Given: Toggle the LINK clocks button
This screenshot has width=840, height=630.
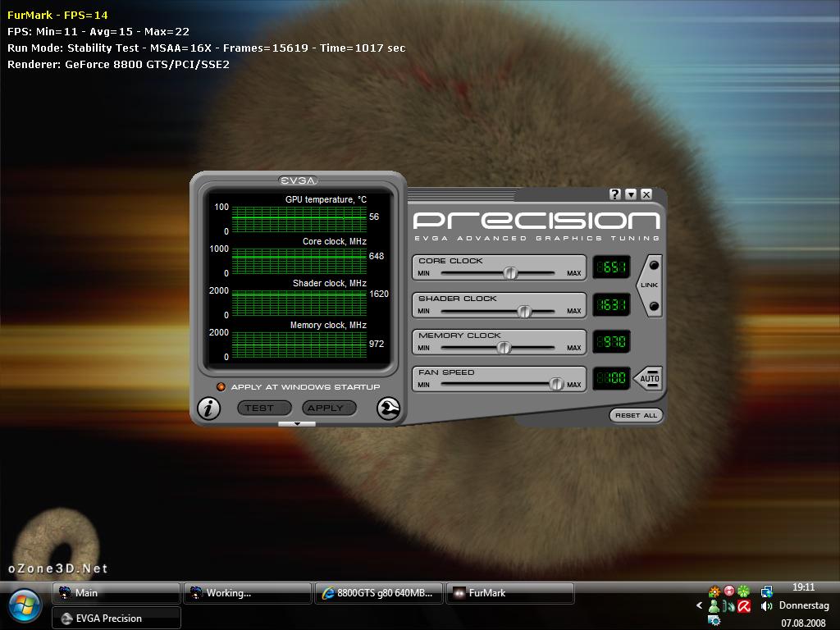Looking at the screenshot, I should [650, 285].
